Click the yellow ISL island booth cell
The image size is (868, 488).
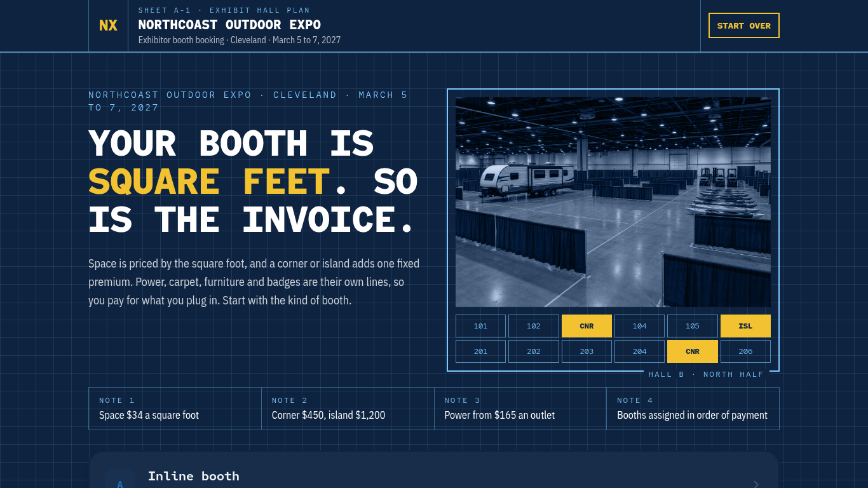click(745, 326)
